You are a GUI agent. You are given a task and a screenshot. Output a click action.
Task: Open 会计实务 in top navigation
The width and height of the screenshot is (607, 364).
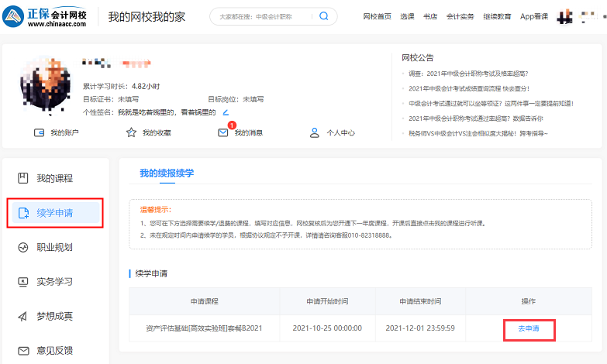(460, 16)
